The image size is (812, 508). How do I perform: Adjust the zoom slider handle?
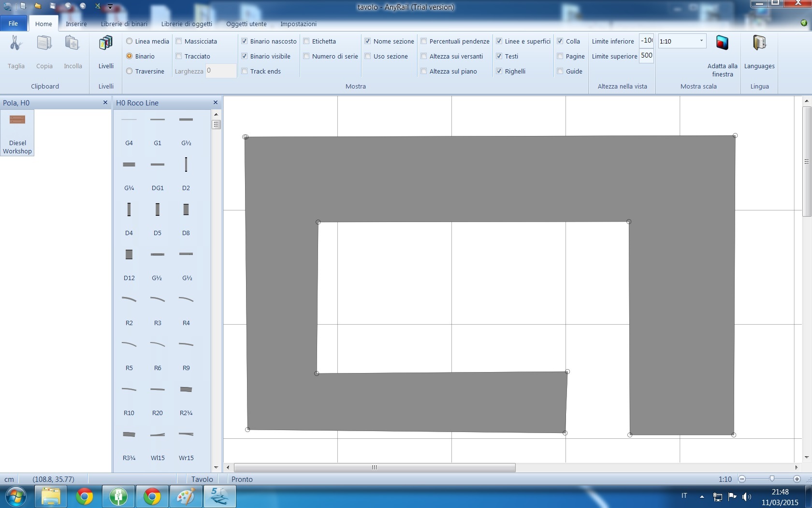pyautogui.click(x=772, y=479)
